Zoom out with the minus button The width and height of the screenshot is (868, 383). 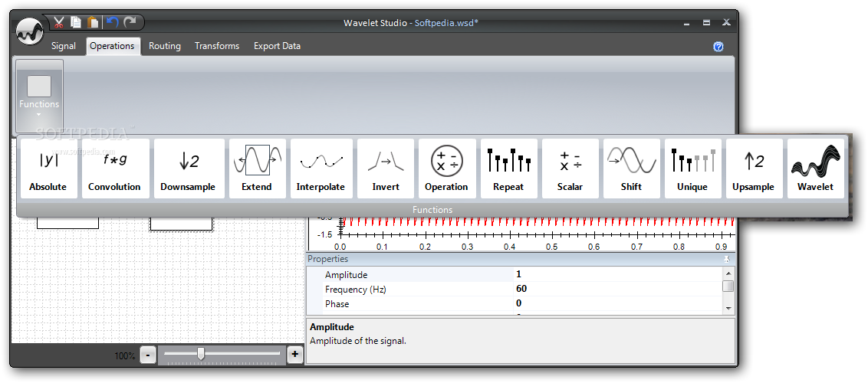click(148, 355)
